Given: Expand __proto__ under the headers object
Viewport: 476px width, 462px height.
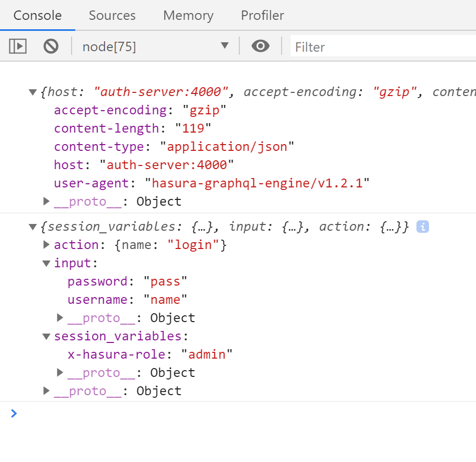Looking at the screenshot, I should coord(46,201).
